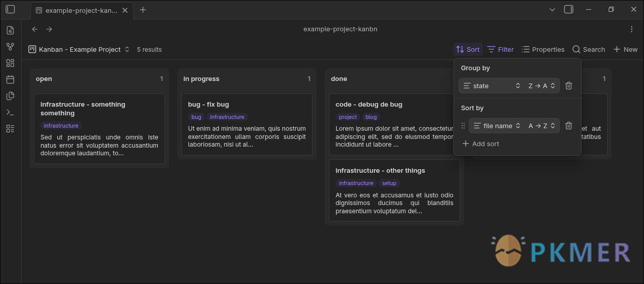Add a new tab with plus icon

click(x=143, y=10)
